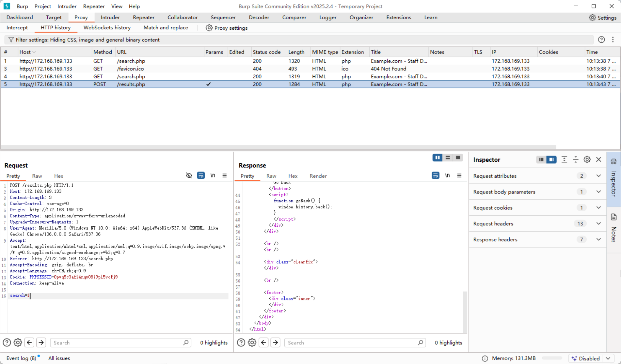Image resolution: width=621 pixels, height=364 pixels.
Task: Toggle show newline characters in Response
Action: point(448,175)
